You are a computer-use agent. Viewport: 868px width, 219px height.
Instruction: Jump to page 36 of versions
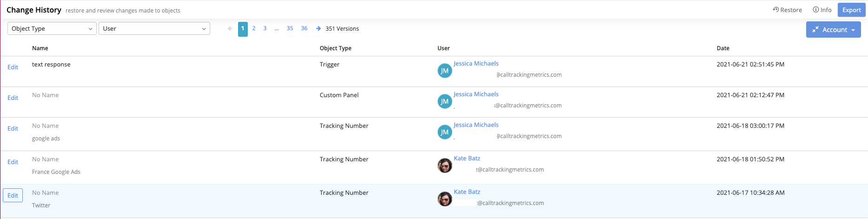304,28
